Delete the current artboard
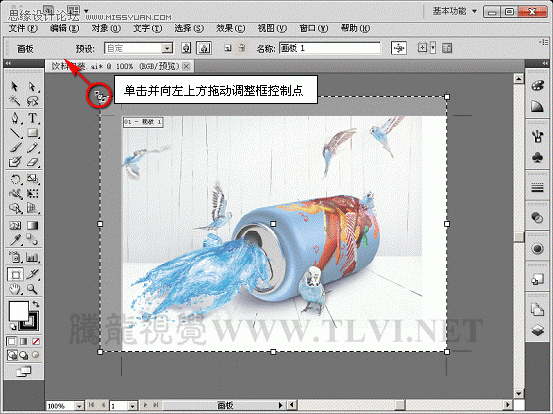This screenshot has width=553, height=414. [x=242, y=48]
